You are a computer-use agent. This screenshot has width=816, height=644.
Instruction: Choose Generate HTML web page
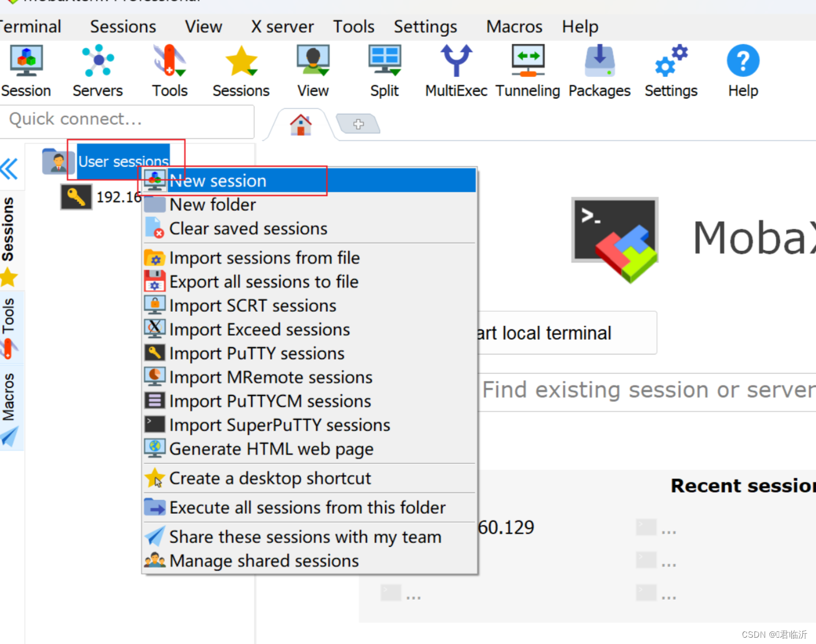[x=310, y=449]
